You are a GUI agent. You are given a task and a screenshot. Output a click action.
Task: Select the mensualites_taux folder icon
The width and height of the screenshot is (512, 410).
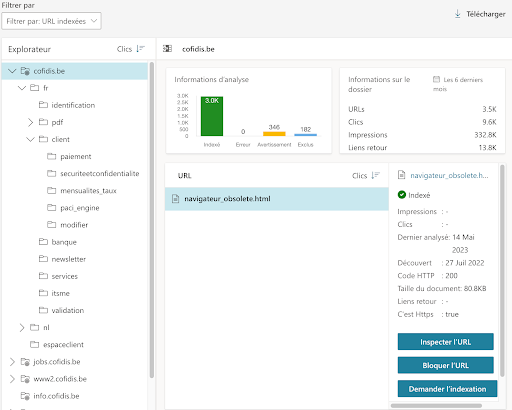[x=52, y=190]
